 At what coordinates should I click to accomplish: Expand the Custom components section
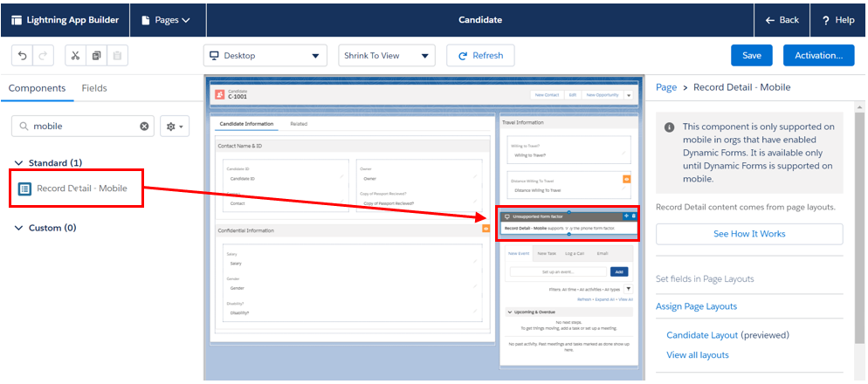(19, 228)
